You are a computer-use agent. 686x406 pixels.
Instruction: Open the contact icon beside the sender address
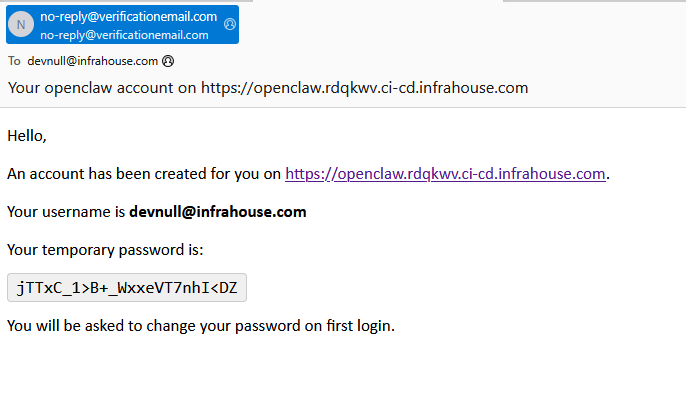click(x=230, y=25)
